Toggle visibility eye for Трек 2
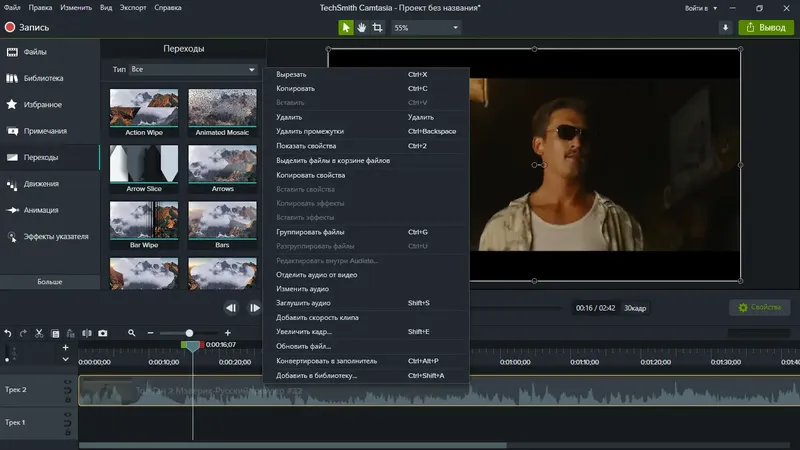The height and width of the screenshot is (450, 800). 68,382
